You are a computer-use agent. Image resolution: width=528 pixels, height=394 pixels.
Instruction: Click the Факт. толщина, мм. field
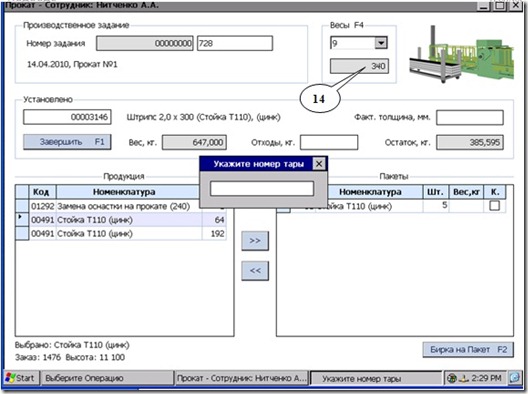(x=470, y=118)
